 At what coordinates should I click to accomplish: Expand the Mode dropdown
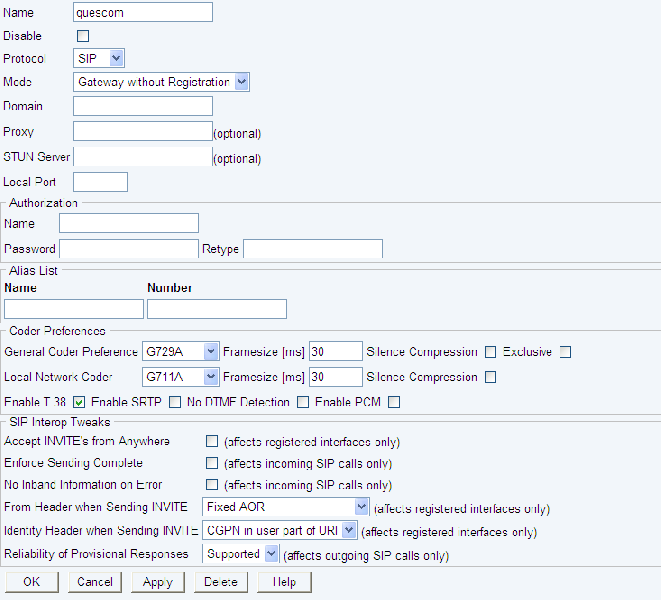(x=161, y=82)
